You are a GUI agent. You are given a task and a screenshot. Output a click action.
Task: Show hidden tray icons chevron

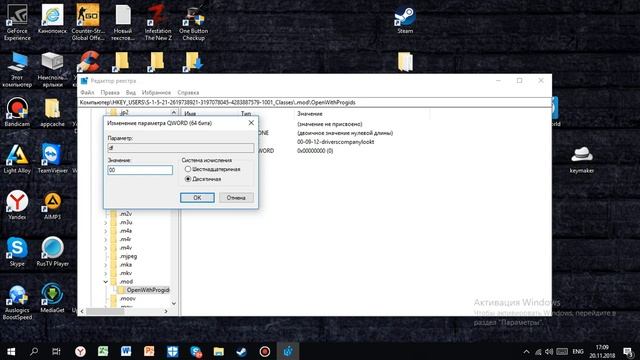click(x=527, y=351)
